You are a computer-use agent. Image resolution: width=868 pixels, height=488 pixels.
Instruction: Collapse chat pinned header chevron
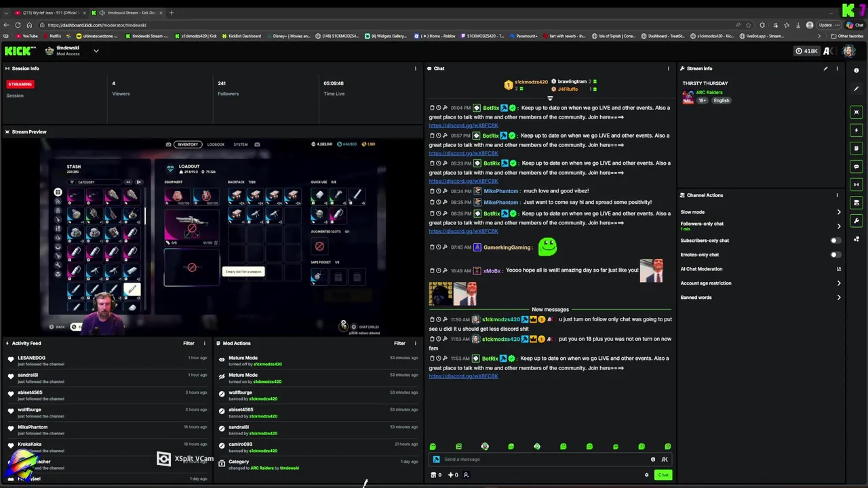pyautogui.click(x=550, y=98)
